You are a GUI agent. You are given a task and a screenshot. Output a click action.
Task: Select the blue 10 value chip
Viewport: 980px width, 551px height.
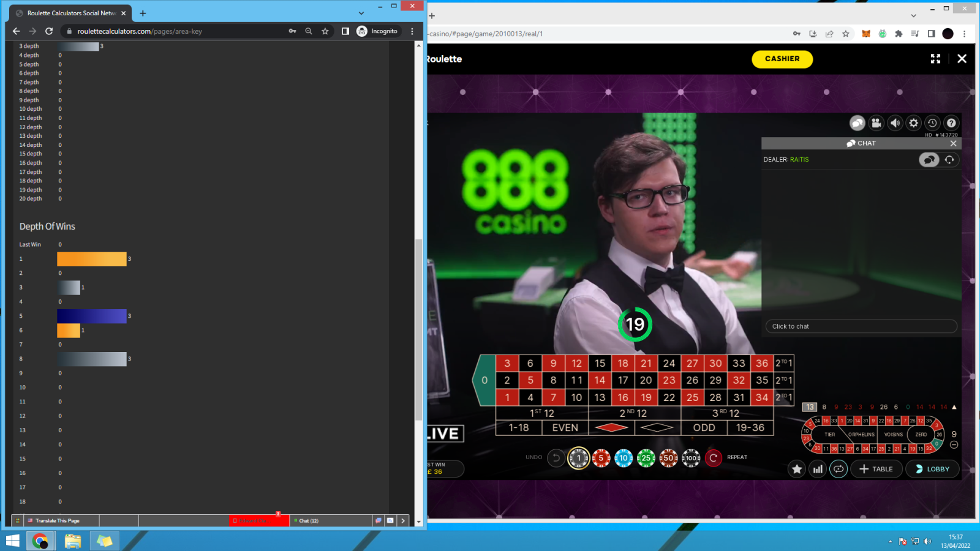click(x=624, y=458)
